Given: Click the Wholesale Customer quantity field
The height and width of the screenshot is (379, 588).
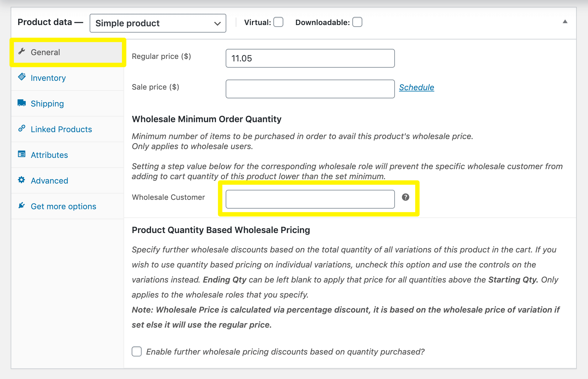Looking at the screenshot, I should click(x=310, y=199).
